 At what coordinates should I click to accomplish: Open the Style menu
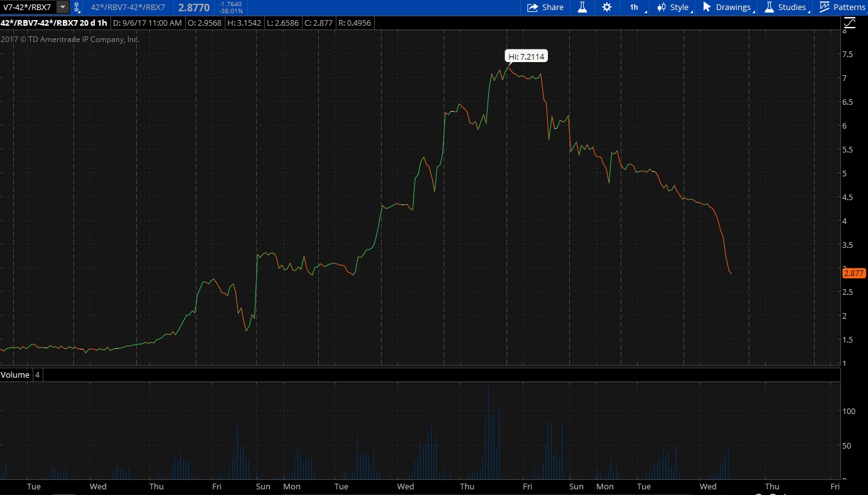673,8
